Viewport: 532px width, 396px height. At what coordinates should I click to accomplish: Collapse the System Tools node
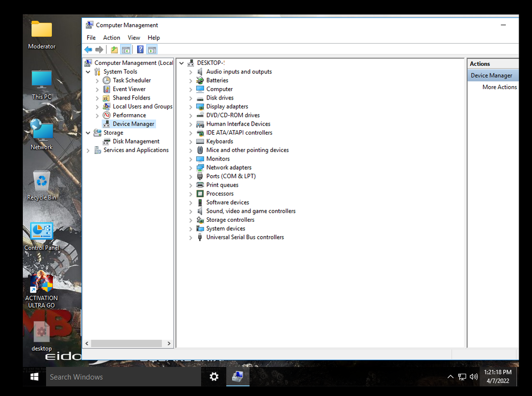point(88,72)
